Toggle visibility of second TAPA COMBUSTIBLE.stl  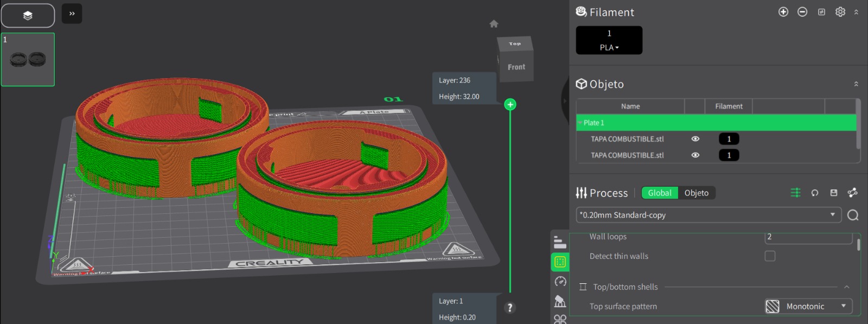point(695,155)
